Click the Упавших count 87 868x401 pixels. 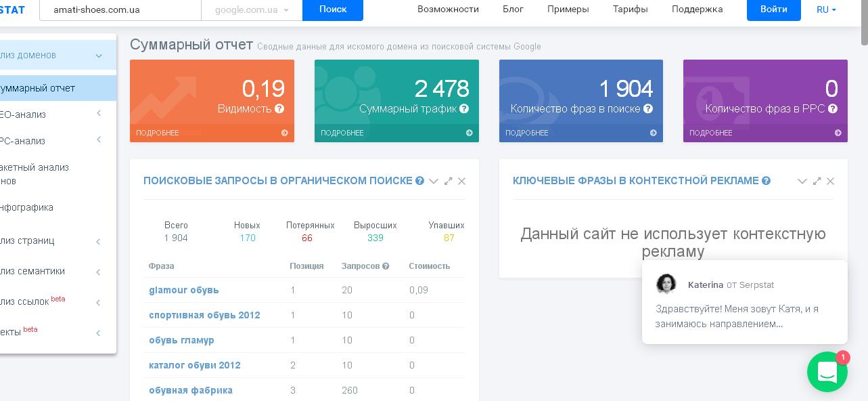(449, 238)
